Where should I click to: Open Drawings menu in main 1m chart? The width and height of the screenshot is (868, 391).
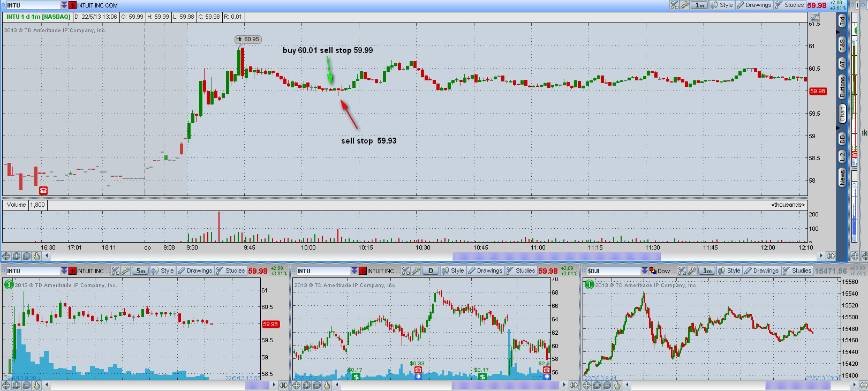[754, 5]
